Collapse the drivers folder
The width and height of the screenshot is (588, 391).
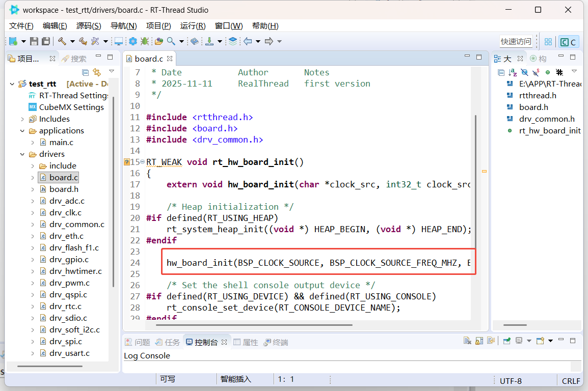(x=22, y=154)
